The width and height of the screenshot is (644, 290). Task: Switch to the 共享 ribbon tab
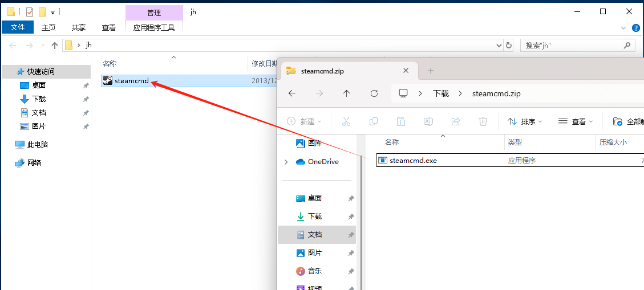(x=79, y=27)
